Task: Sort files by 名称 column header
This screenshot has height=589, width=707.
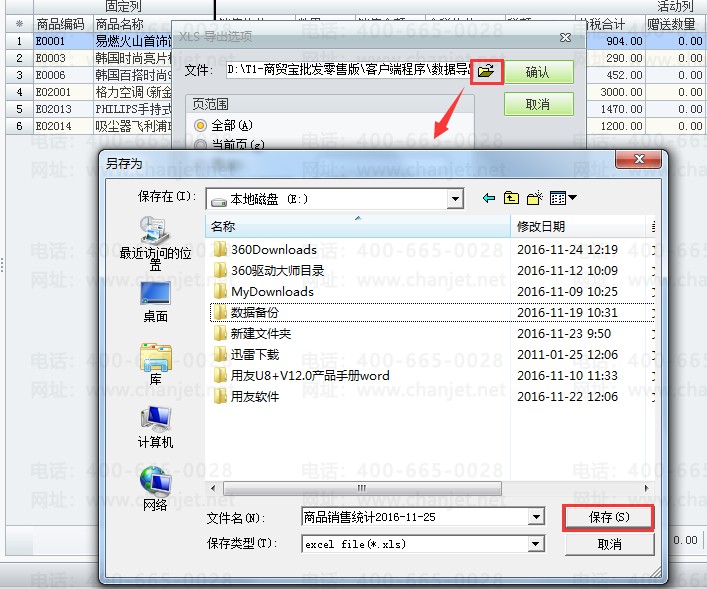Action: click(x=358, y=226)
